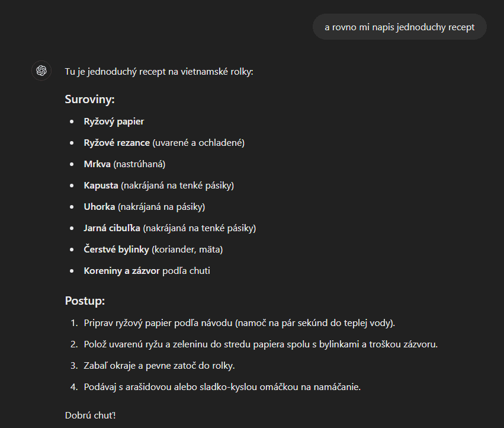Viewport: 504px width, 428px height.
Task: Click the ChatGPT logo avatar icon
Action: 41,71
